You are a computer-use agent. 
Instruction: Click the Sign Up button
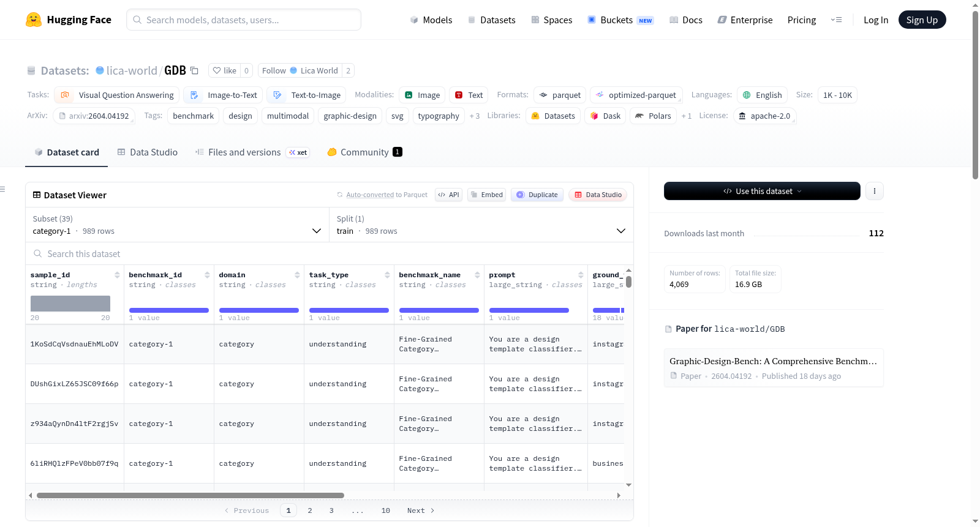(x=922, y=20)
